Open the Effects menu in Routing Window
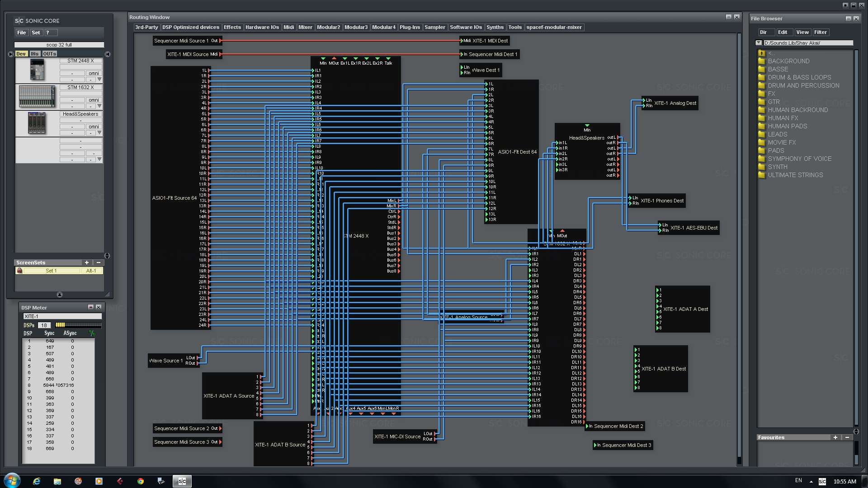868x488 pixels. point(232,27)
